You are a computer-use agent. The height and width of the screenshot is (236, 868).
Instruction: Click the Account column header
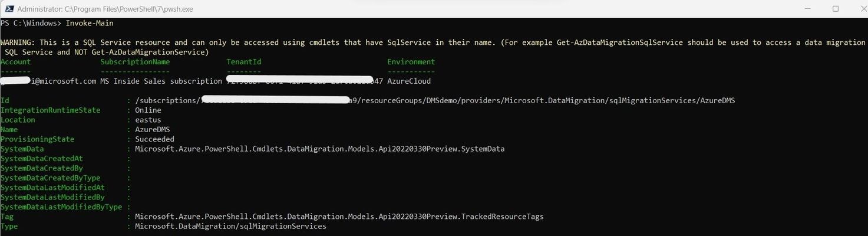[x=16, y=61]
